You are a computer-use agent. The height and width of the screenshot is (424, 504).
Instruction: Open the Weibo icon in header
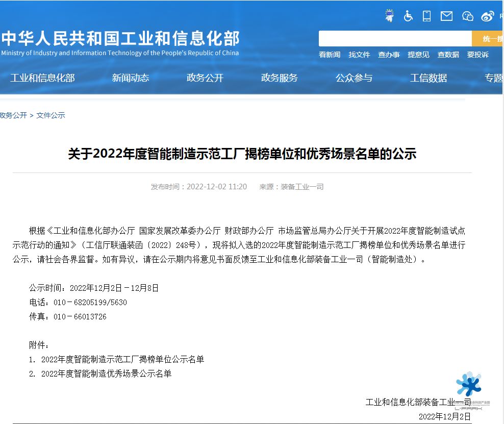487,16
